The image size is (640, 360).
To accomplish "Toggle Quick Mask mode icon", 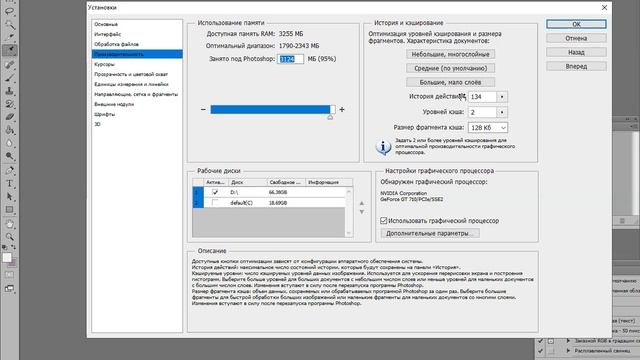I will tap(9, 275).
